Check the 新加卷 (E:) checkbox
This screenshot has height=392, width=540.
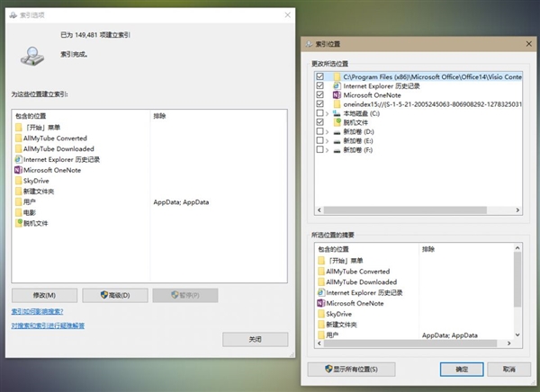tap(319, 140)
